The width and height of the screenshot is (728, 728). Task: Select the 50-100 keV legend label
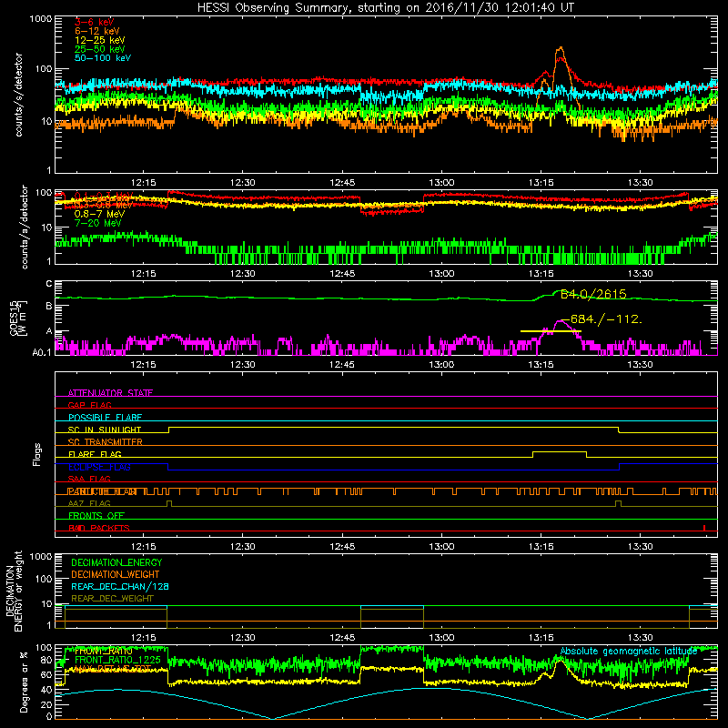tap(103, 58)
